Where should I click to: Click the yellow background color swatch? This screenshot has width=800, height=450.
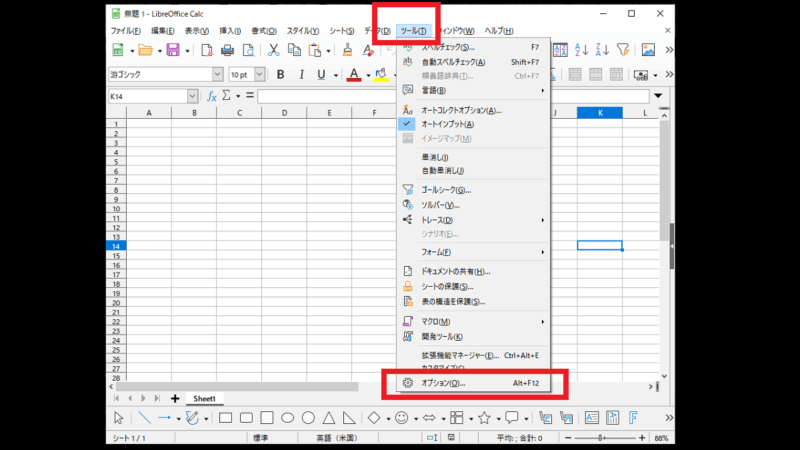click(x=381, y=75)
